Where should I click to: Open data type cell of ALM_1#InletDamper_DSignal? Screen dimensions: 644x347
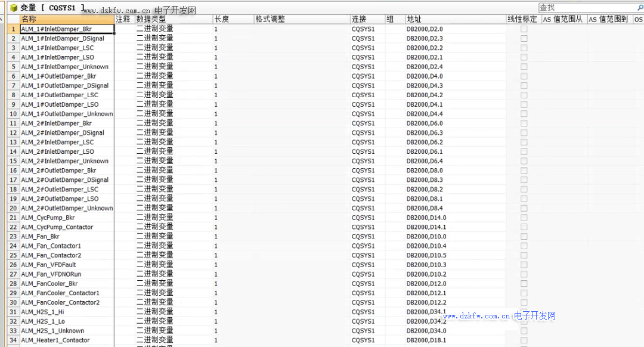(x=173, y=38)
